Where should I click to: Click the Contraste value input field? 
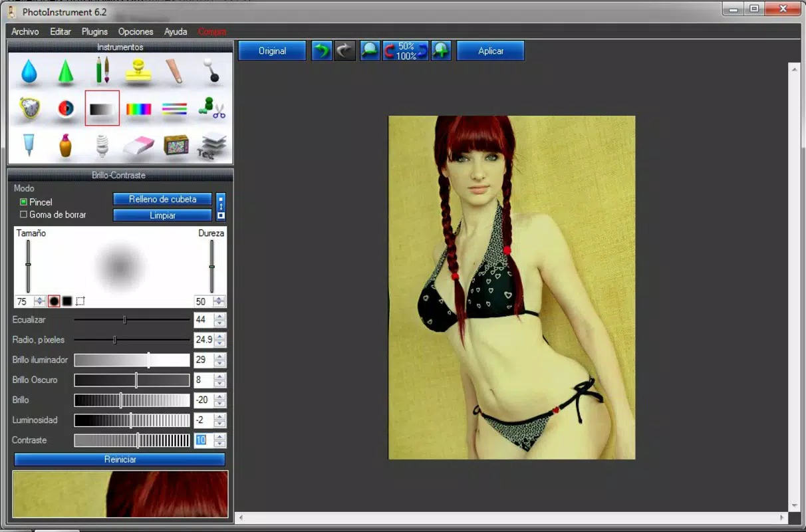coord(203,440)
